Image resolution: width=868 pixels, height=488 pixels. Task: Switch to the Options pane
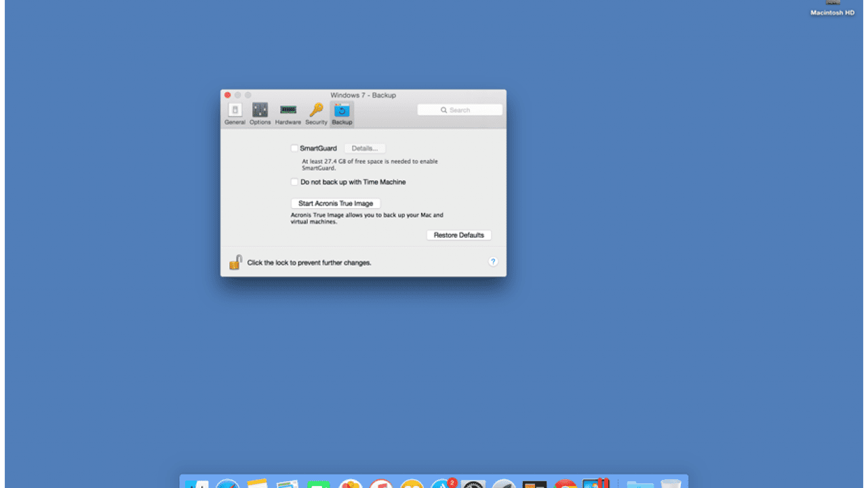pyautogui.click(x=260, y=114)
